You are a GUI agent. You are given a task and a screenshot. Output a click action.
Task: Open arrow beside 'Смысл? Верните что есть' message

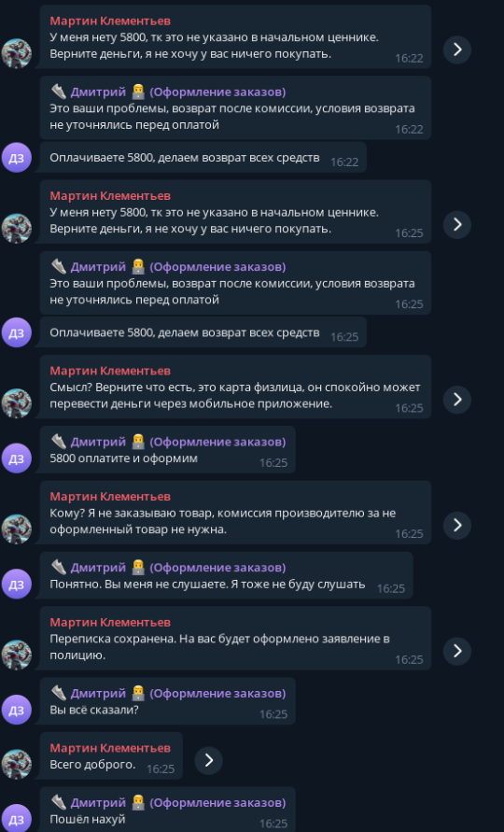pos(457,400)
